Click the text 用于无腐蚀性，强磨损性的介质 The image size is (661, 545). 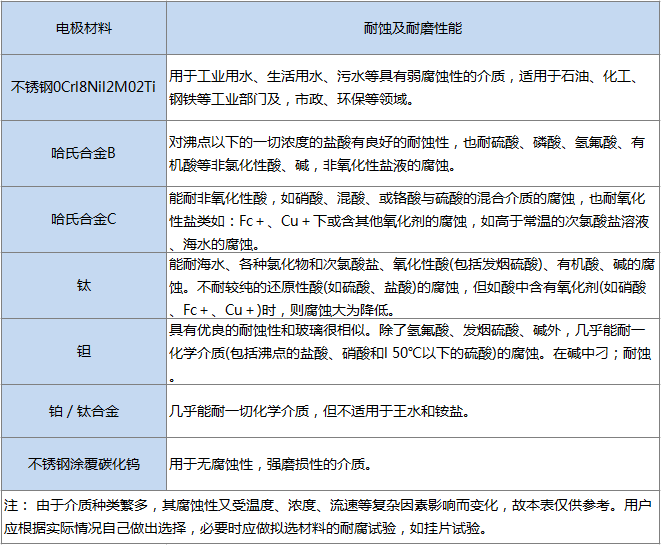(x=270, y=464)
